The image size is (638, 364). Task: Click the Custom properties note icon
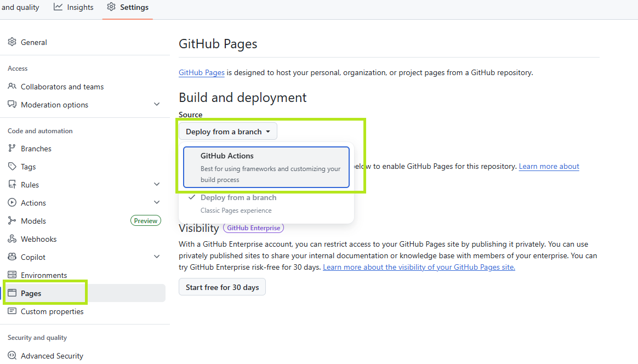click(x=12, y=311)
